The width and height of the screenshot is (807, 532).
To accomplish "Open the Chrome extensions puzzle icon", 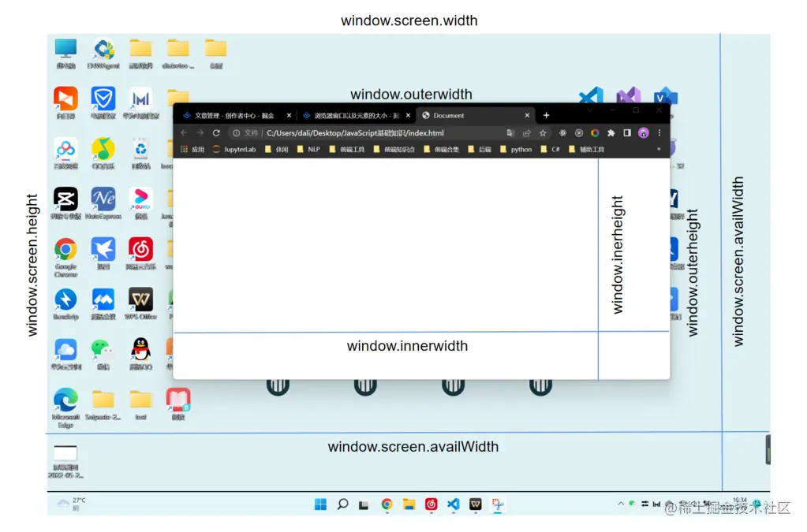I will [x=611, y=133].
